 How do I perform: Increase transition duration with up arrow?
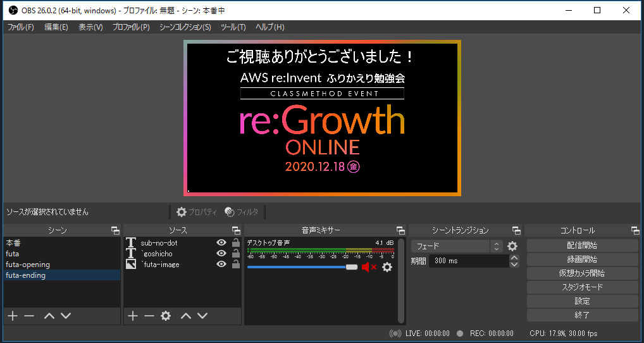[x=514, y=258]
